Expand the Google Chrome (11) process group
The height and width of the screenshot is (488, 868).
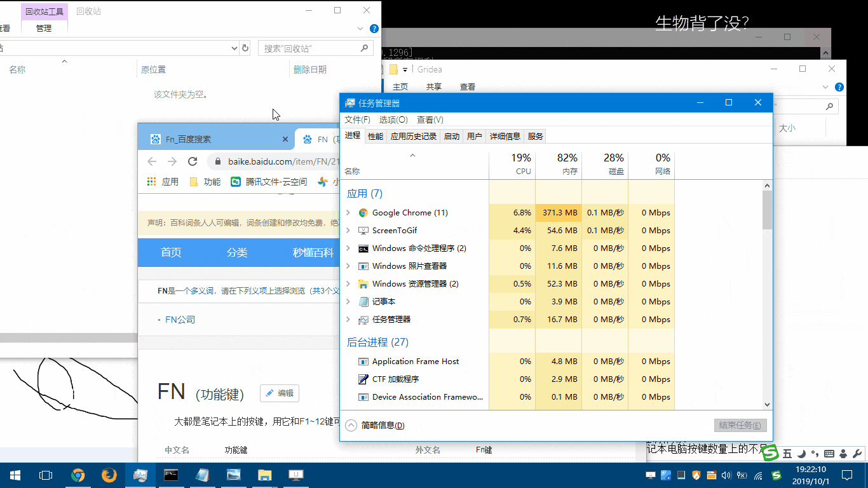348,213
